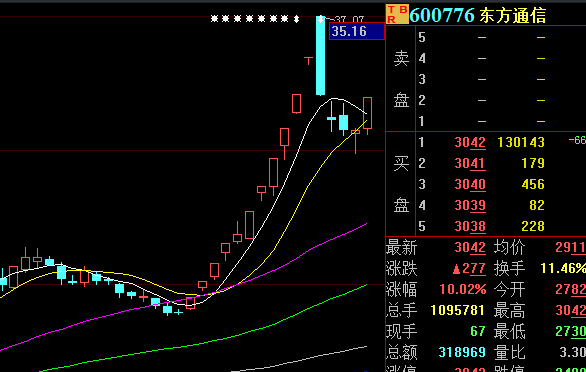
Task: Click the sell level 5 row
Action: pyautogui.click(x=501, y=37)
